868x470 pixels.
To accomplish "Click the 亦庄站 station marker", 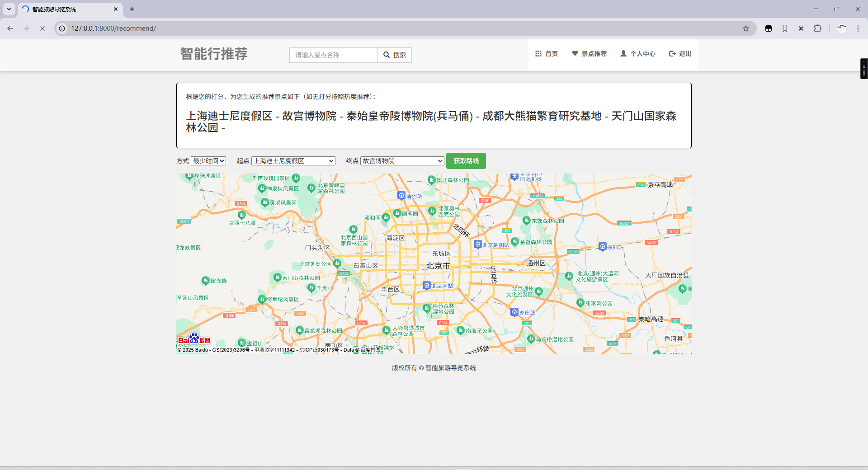I will 514,312.
